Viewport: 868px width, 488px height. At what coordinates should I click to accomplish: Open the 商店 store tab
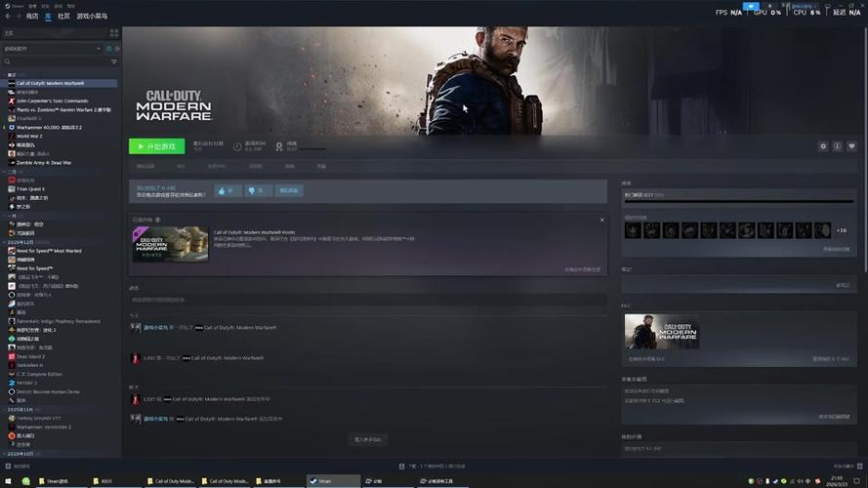tap(32, 17)
